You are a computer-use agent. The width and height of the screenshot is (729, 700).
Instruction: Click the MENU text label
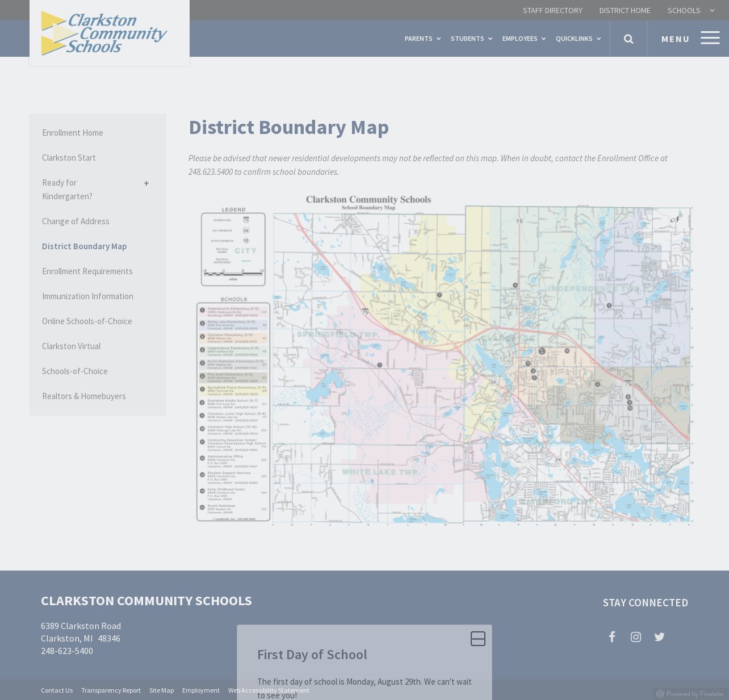[676, 39]
